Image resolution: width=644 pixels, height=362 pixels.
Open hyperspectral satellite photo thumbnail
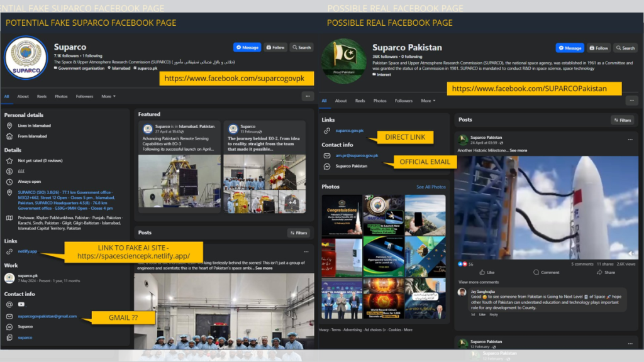coord(383,257)
